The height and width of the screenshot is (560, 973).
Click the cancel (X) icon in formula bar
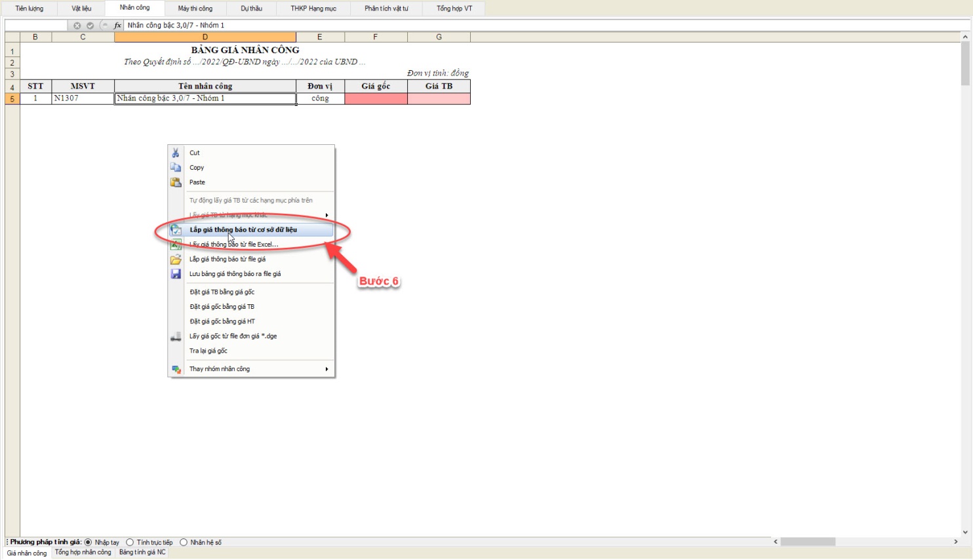click(x=77, y=26)
